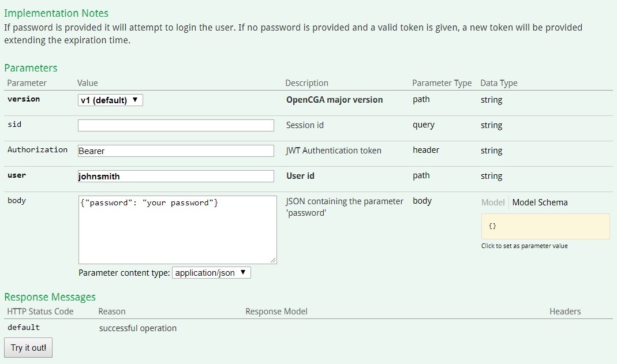The width and height of the screenshot is (617, 364).
Task: Click the 'Click to set as parameter value' text
Action: click(x=524, y=246)
